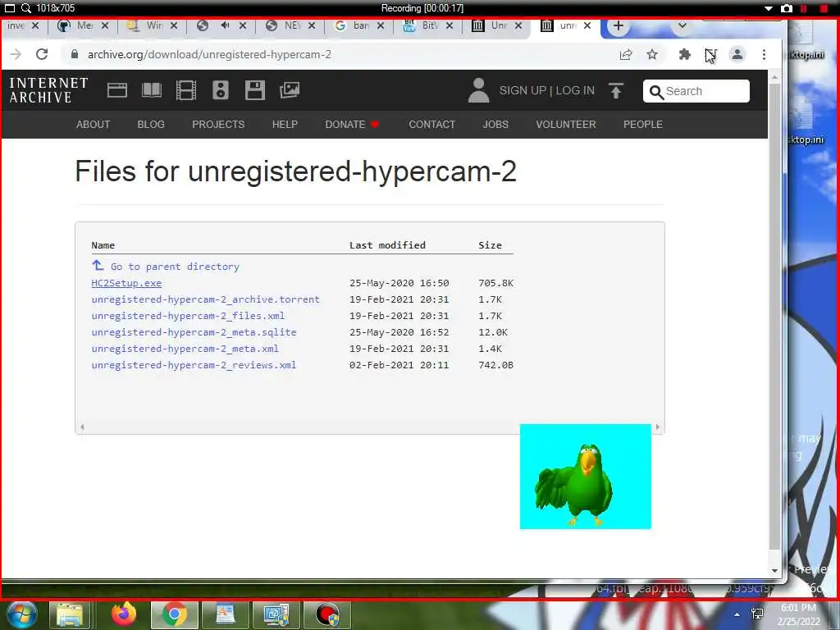This screenshot has height=630, width=840.
Task: Click the HyperCam recorder taskbar icon
Action: point(327,614)
